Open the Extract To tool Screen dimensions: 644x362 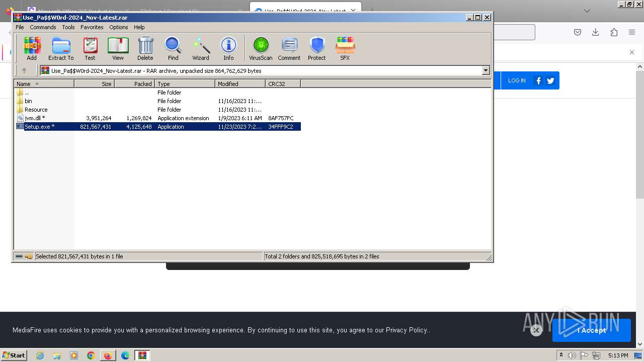coord(61,49)
